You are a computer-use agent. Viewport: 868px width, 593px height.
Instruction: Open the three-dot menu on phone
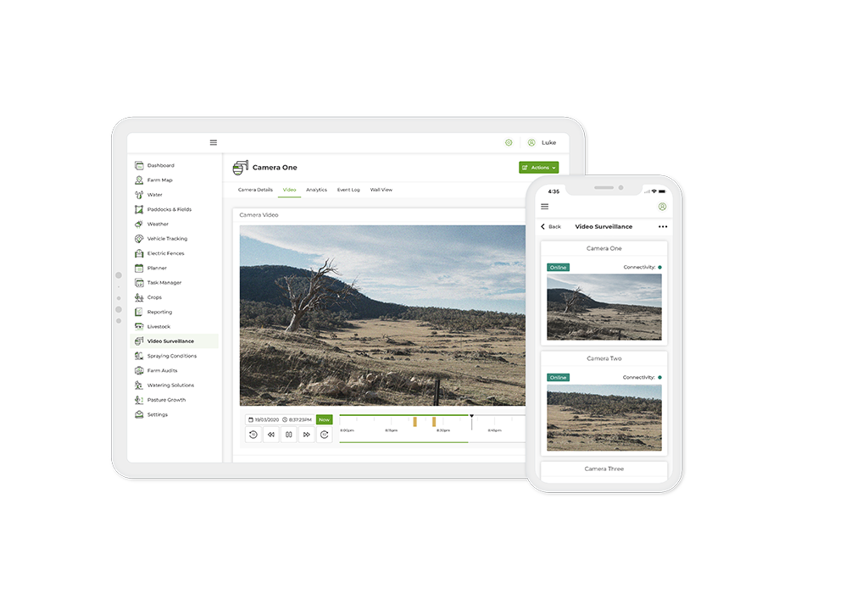(x=663, y=227)
